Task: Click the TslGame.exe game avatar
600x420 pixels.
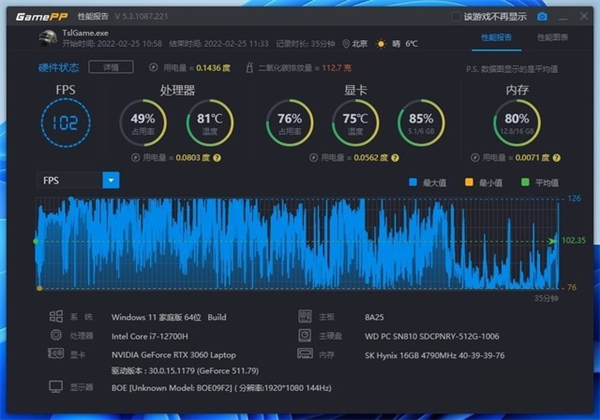Action: pyautogui.click(x=47, y=39)
